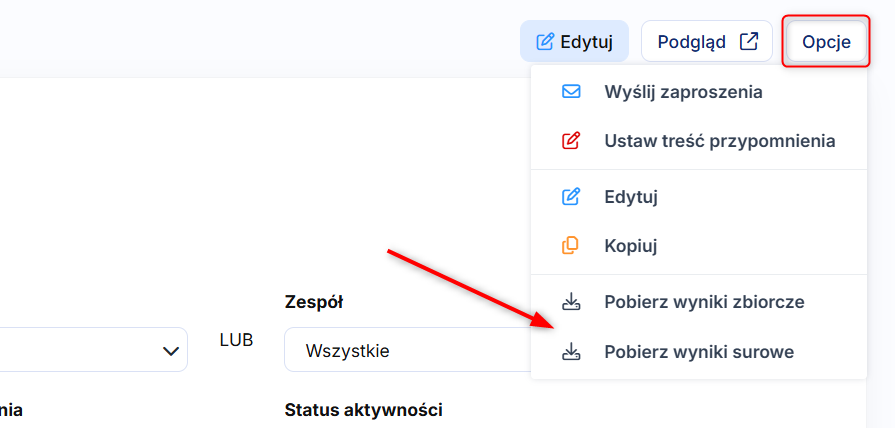Image resolution: width=895 pixels, height=428 pixels.
Task: Choose Ustaw treść przypomnienia menu entry
Action: [x=719, y=141]
